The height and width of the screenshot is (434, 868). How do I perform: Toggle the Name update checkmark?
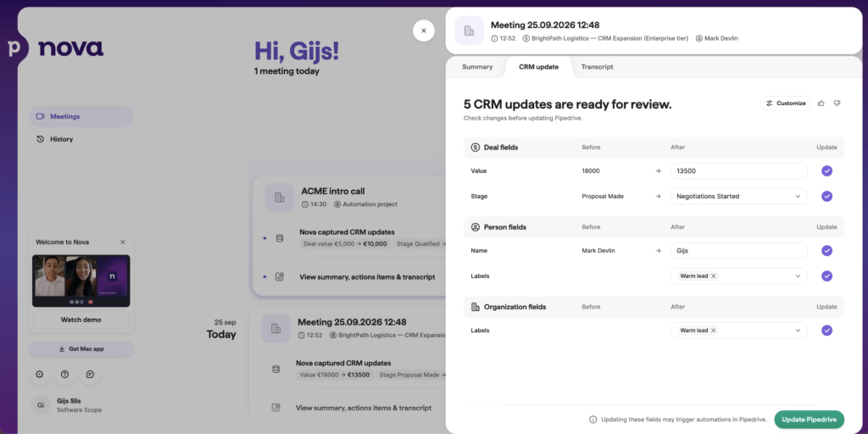click(826, 251)
